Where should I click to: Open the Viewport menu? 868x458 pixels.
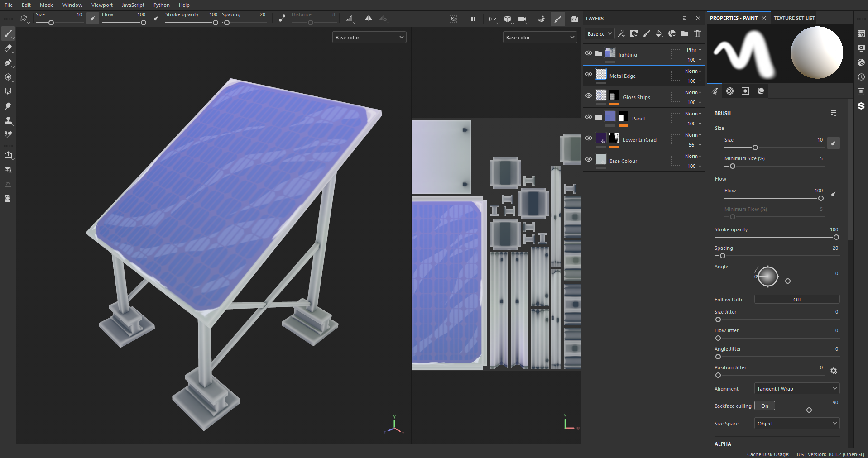[x=102, y=5]
